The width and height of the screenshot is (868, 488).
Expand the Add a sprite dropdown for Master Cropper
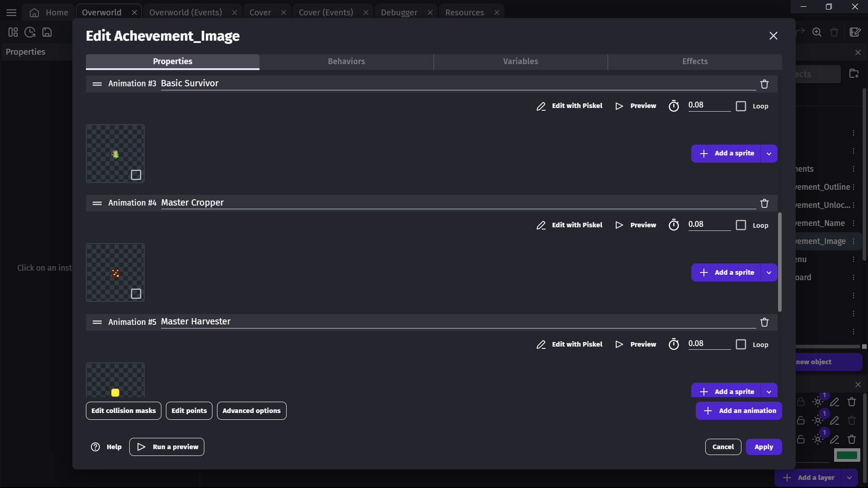coord(769,272)
